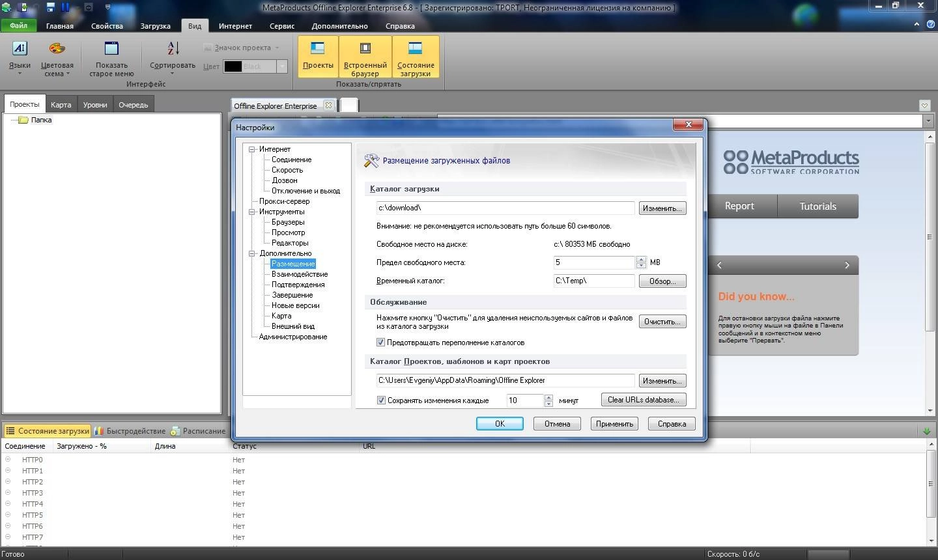Image resolution: width=938 pixels, height=560 pixels.
Task: Switch to Быстродействие tab in bottom panel
Action: point(130,431)
